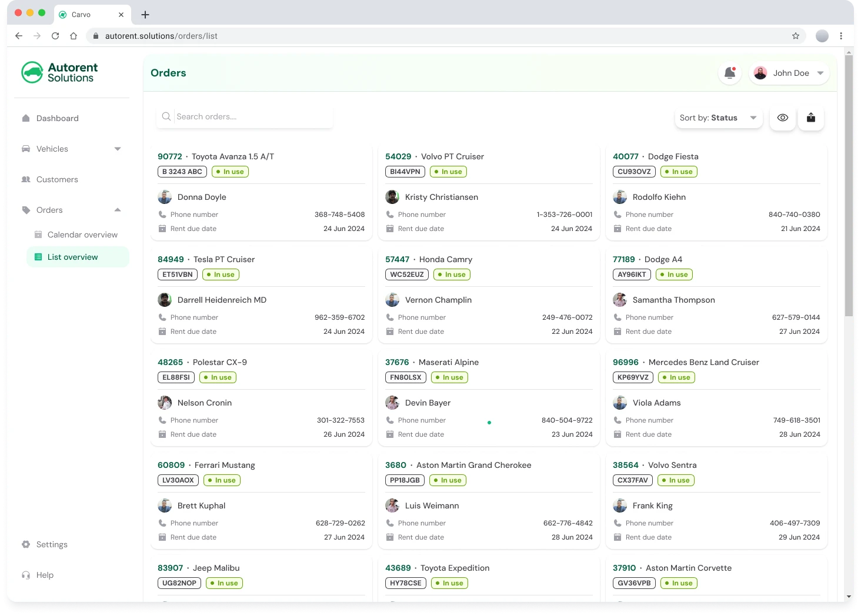Toggle the eye visibility icon beside export
Viewport: 861px width, 616px height.
[x=782, y=118]
